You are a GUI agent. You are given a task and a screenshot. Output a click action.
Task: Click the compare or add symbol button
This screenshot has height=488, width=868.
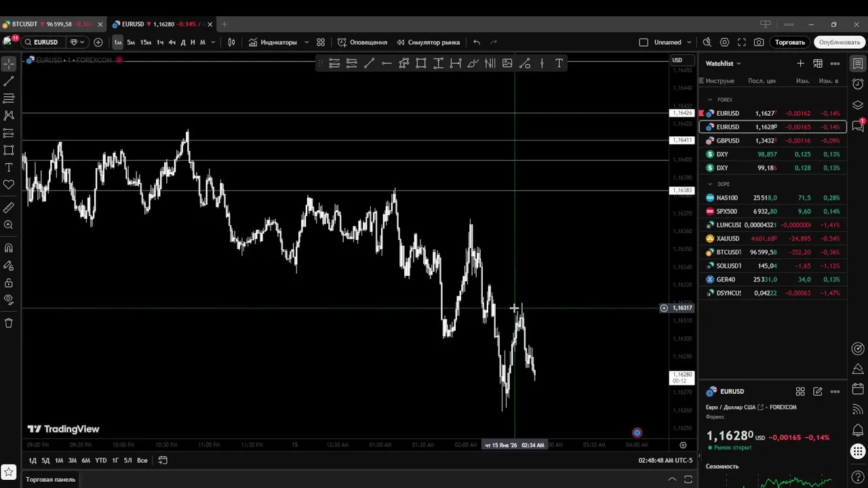(98, 42)
